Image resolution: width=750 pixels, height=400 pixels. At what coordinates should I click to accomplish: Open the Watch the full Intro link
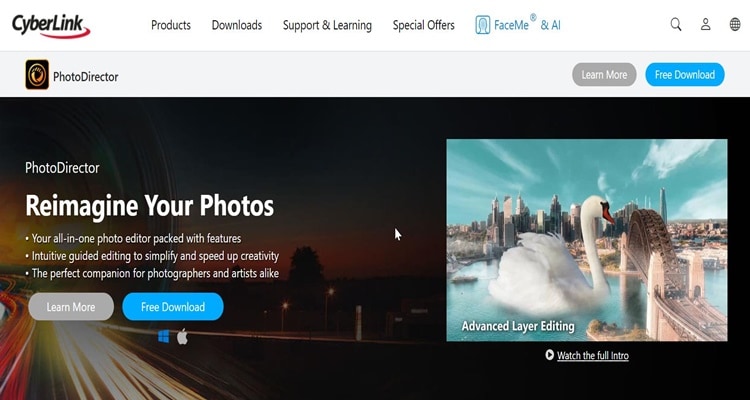click(593, 356)
